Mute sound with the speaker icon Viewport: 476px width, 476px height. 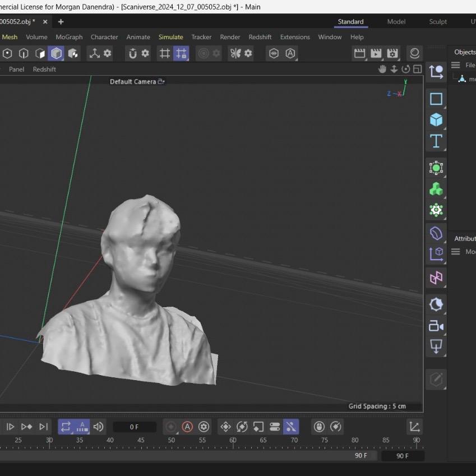click(98, 427)
